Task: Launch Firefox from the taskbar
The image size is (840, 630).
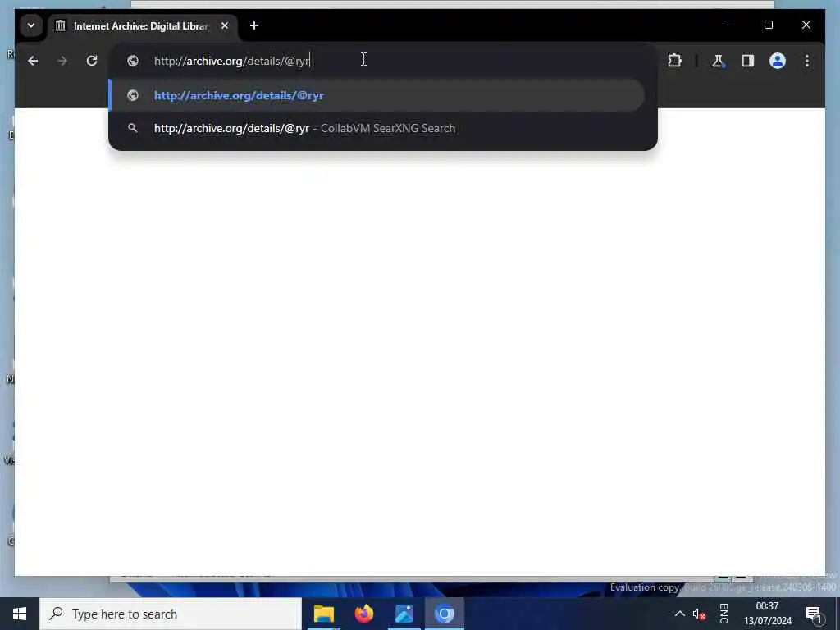Action: pyautogui.click(x=363, y=614)
